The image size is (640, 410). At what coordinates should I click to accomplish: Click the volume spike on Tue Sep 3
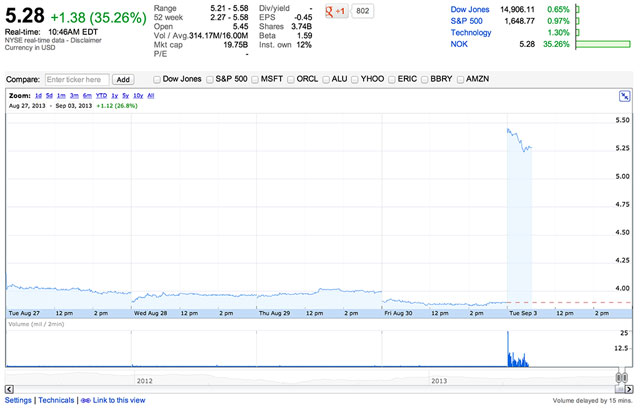pyautogui.click(x=509, y=349)
